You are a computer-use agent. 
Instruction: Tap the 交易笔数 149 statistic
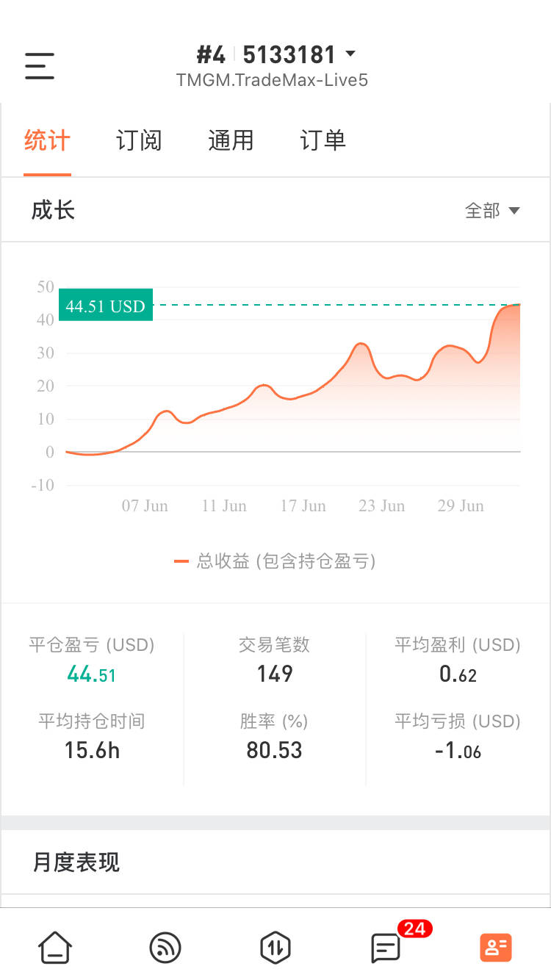pyautogui.click(x=275, y=674)
